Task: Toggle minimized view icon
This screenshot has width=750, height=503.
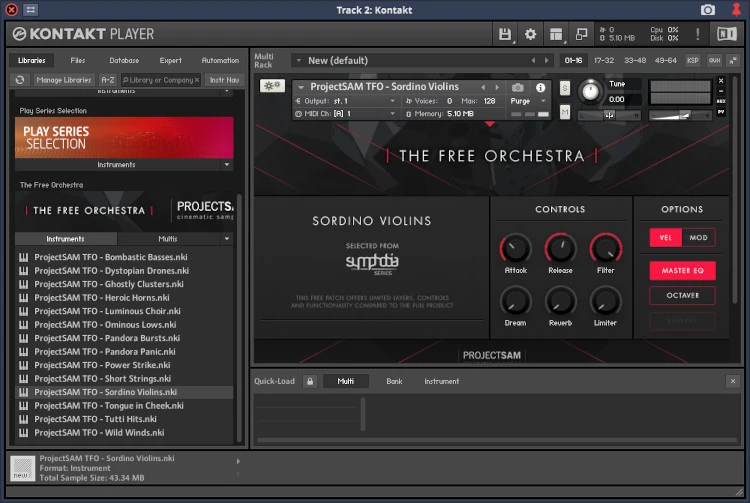Action: click(581, 34)
